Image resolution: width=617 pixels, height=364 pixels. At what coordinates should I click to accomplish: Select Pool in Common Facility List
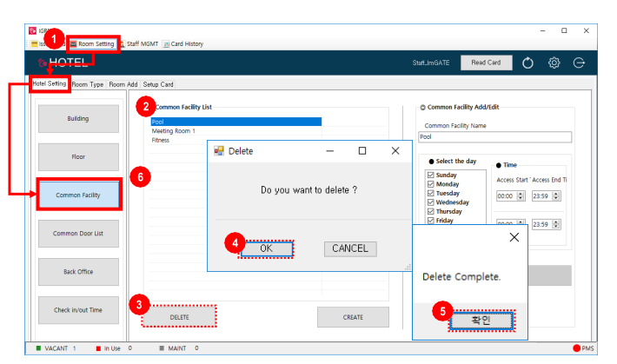[236, 122]
